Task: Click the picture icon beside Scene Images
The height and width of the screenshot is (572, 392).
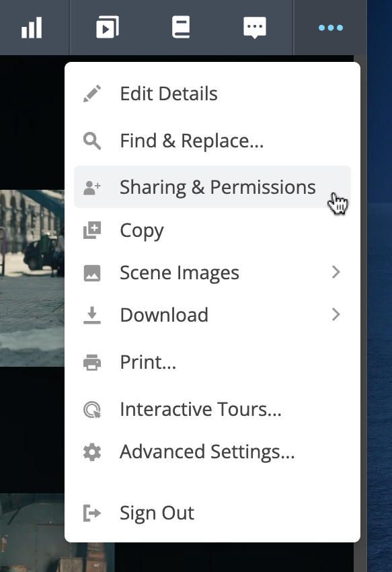Action: coord(92,273)
